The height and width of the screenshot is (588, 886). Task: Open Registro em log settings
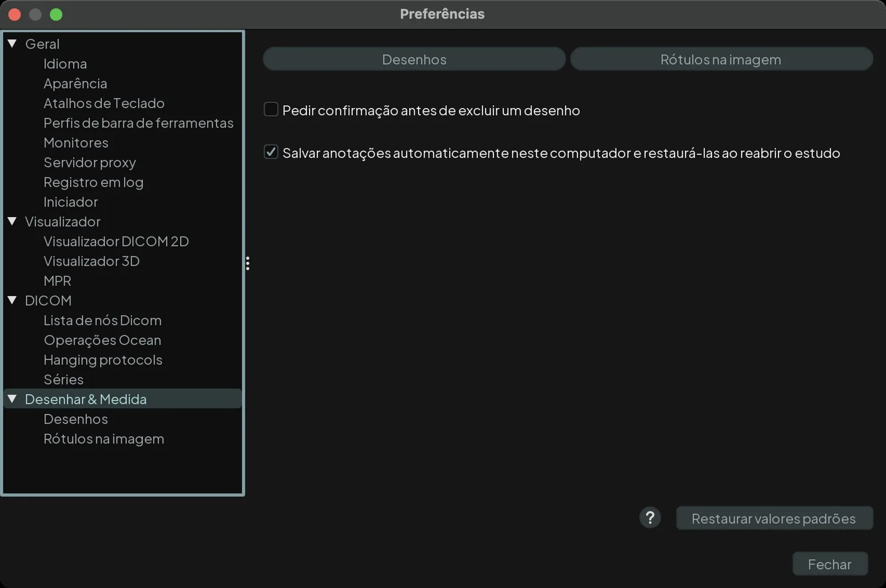94,182
